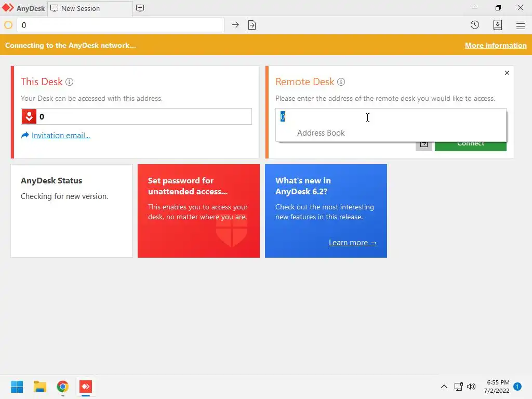
Task: Open the AnyDesk Status tile
Action: pos(72,211)
